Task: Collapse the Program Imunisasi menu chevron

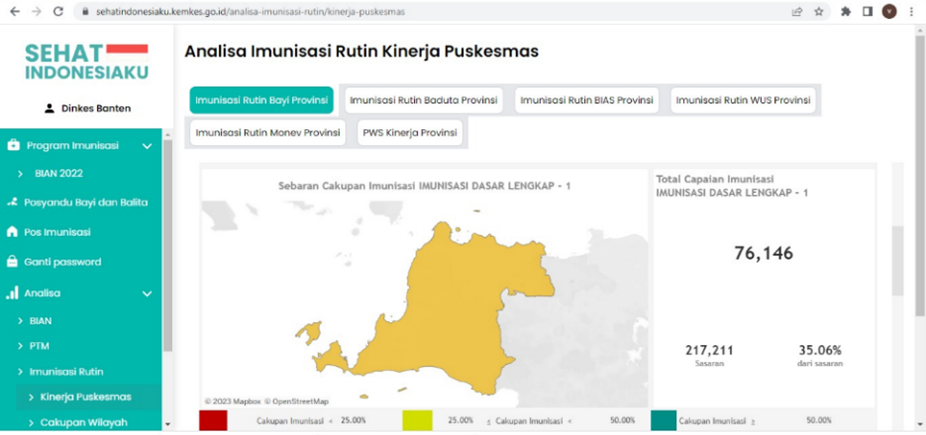Action: (147, 146)
